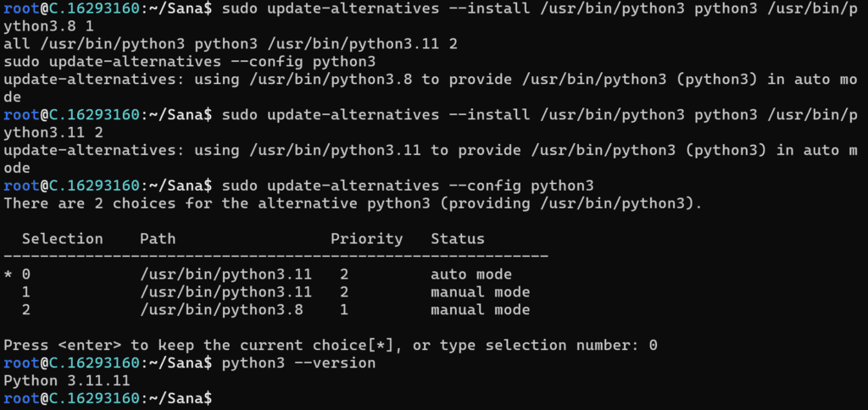Click the Priority column header
The width and height of the screenshot is (868, 410).
(x=367, y=239)
